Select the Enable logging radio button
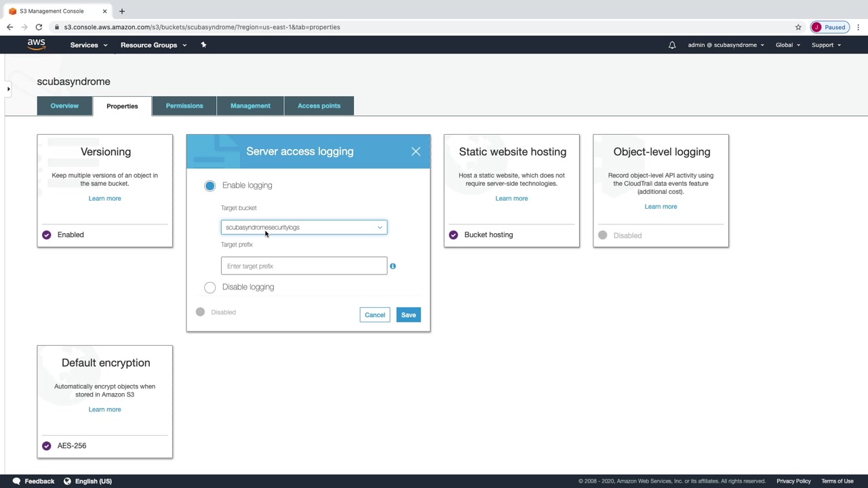Image resolution: width=868 pixels, height=488 pixels. [210, 186]
